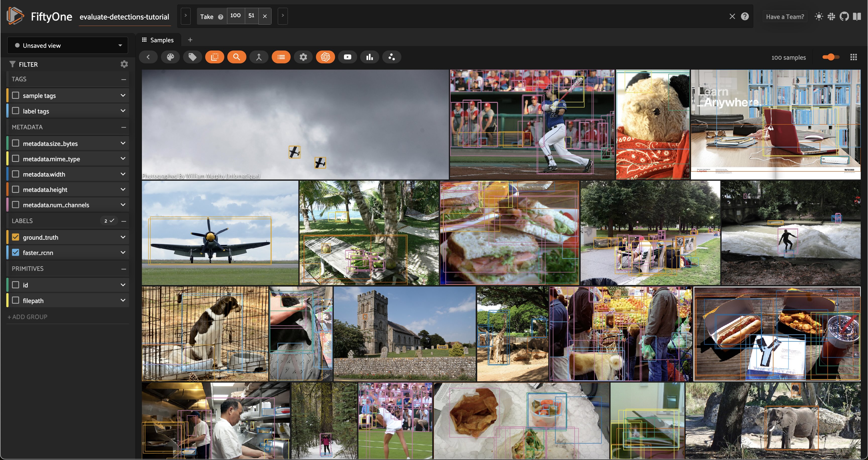Open the OpenAI plugin icon
Image resolution: width=868 pixels, height=460 pixels.
[x=325, y=57]
